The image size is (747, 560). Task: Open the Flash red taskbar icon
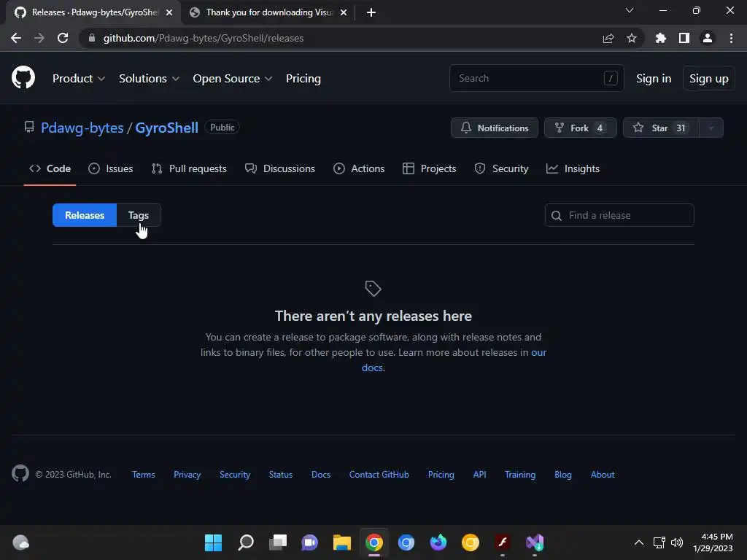(502, 542)
